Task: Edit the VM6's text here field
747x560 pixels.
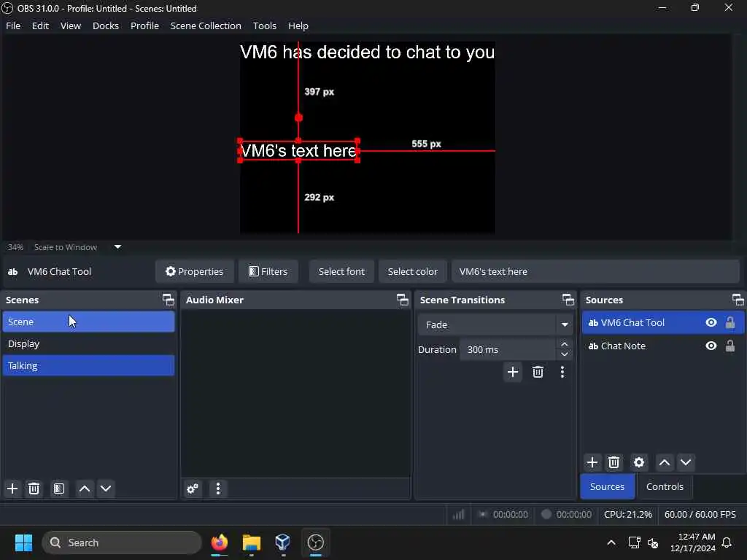Action: click(595, 271)
